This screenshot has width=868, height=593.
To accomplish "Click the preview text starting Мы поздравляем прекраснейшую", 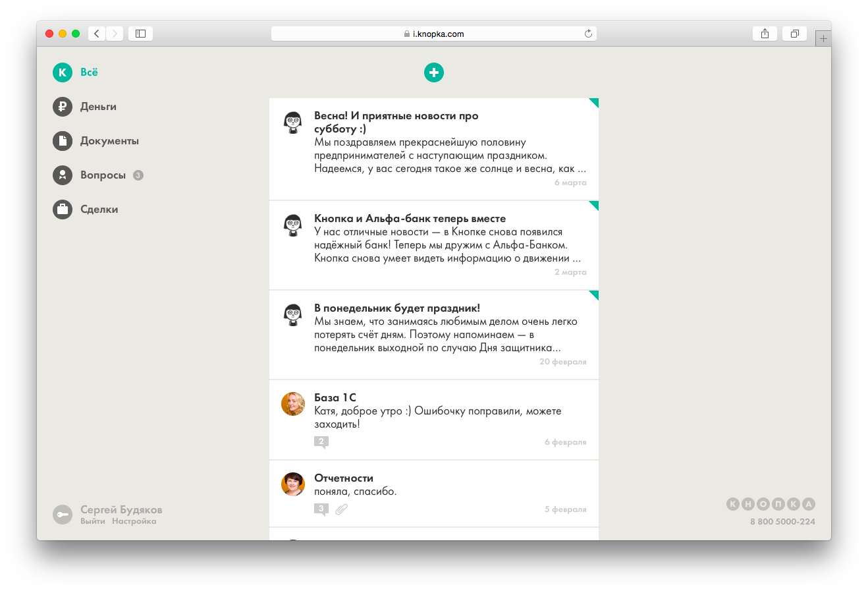I will (450, 155).
